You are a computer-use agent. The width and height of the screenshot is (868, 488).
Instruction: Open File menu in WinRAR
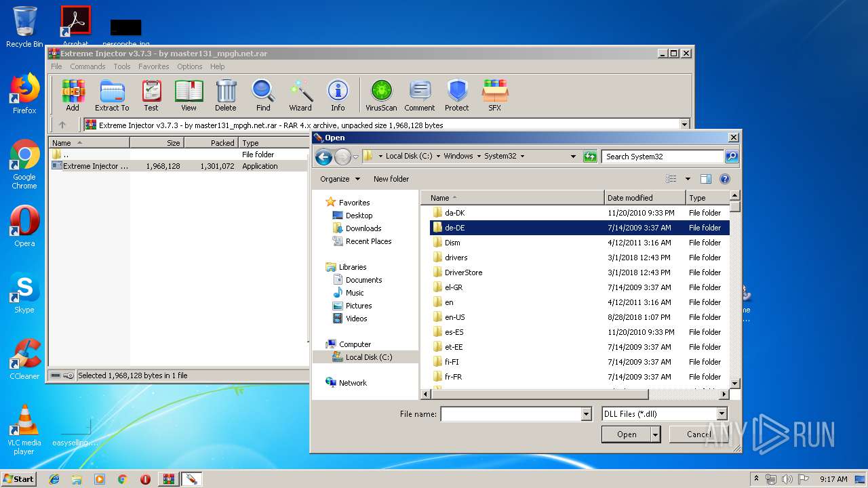(x=56, y=66)
